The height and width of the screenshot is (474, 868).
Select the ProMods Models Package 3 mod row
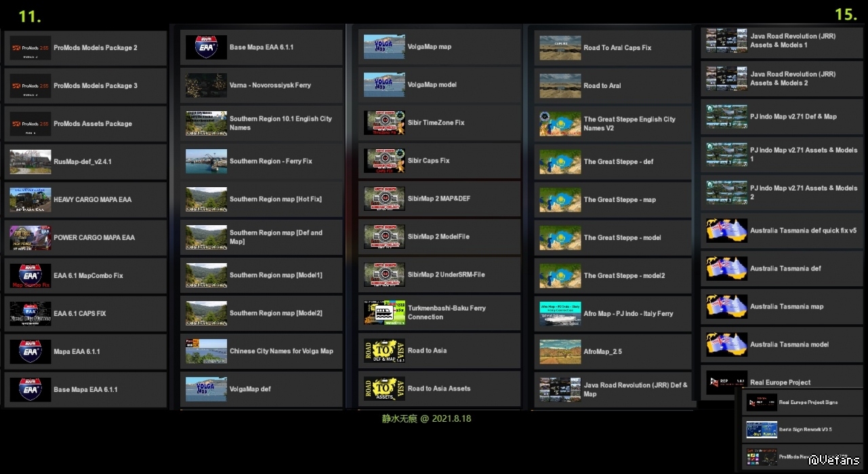tap(85, 86)
